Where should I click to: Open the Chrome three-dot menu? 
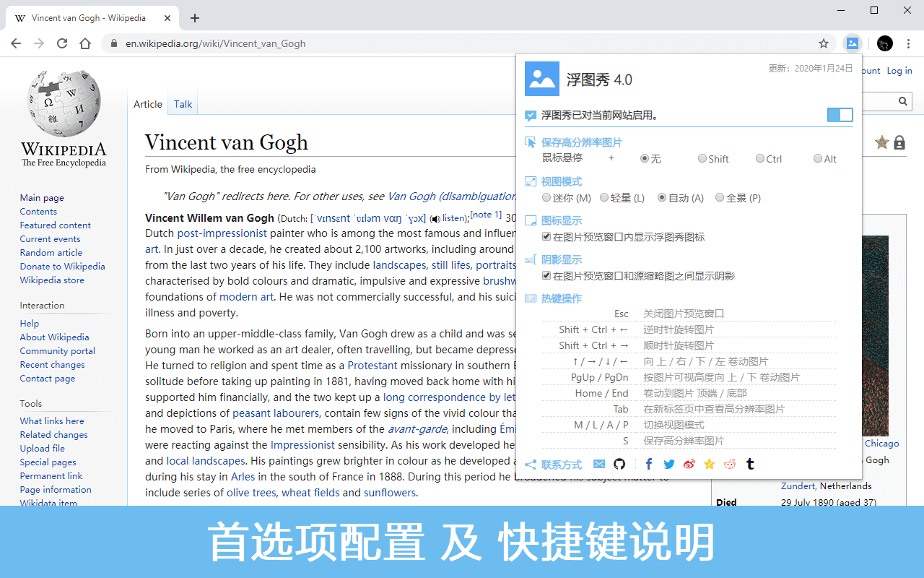910,43
